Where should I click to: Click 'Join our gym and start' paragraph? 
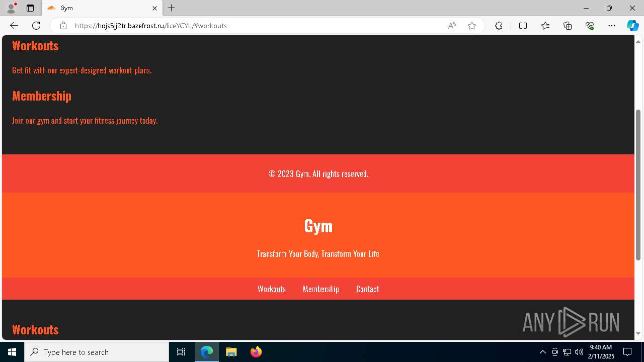pyautogui.click(x=85, y=121)
